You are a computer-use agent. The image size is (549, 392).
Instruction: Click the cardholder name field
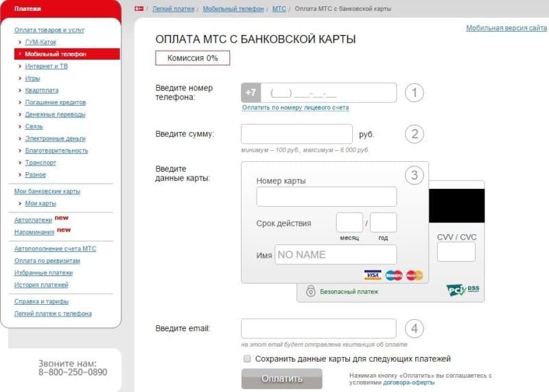pos(336,254)
